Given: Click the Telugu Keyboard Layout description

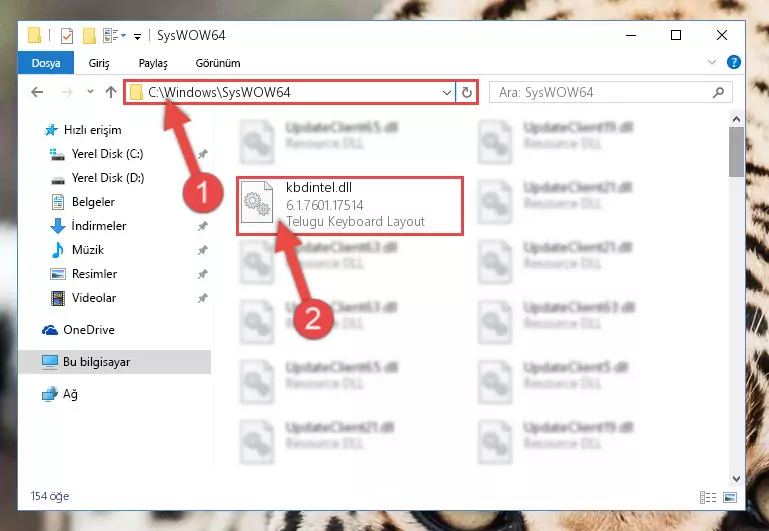Looking at the screenshot, I should 355,222.
